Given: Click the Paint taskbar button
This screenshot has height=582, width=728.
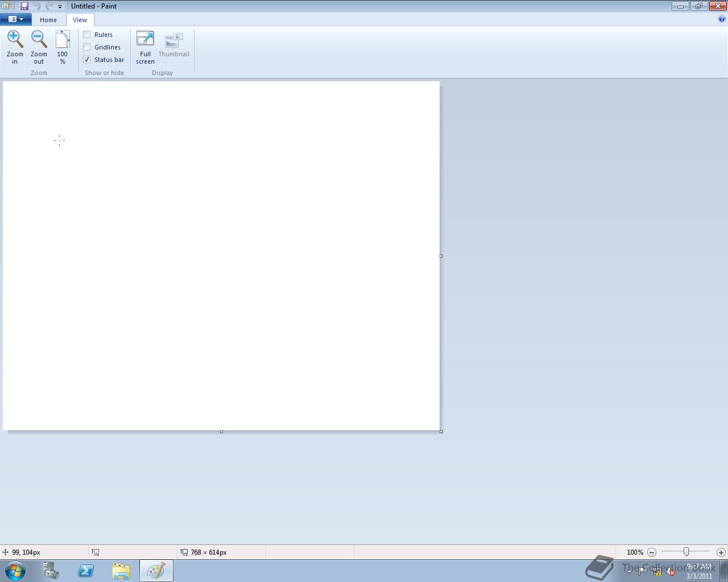Looking at the screenshot, I should tap(156, 571).
